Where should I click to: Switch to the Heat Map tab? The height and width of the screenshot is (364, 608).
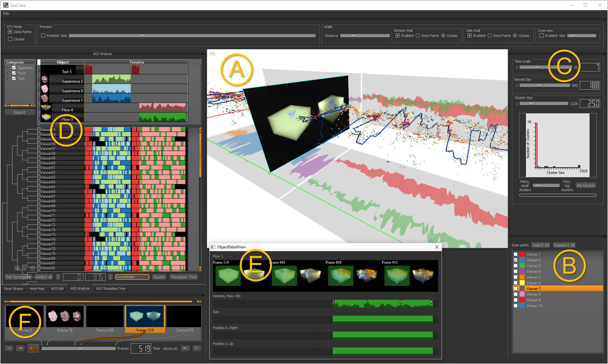coord(37,289)
